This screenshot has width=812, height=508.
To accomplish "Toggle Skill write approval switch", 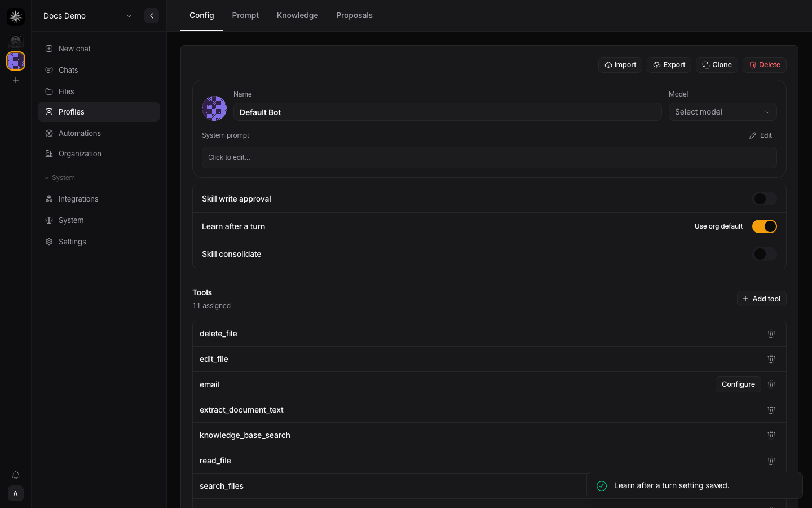I will coord(765,199).
